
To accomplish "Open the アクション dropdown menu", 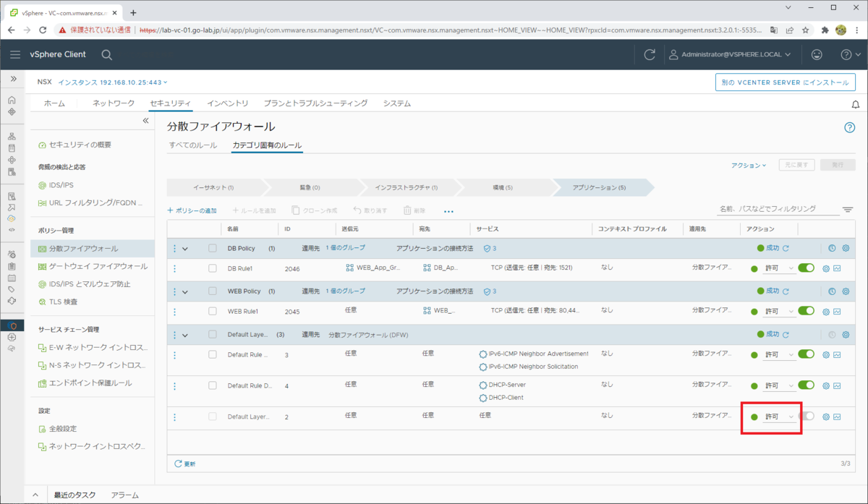I will (749, 166).
